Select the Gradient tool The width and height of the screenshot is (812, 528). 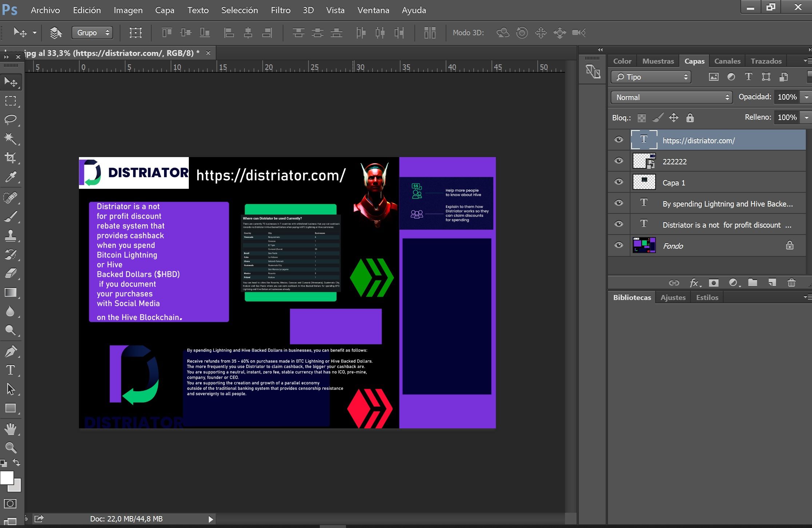pos(11,292)
